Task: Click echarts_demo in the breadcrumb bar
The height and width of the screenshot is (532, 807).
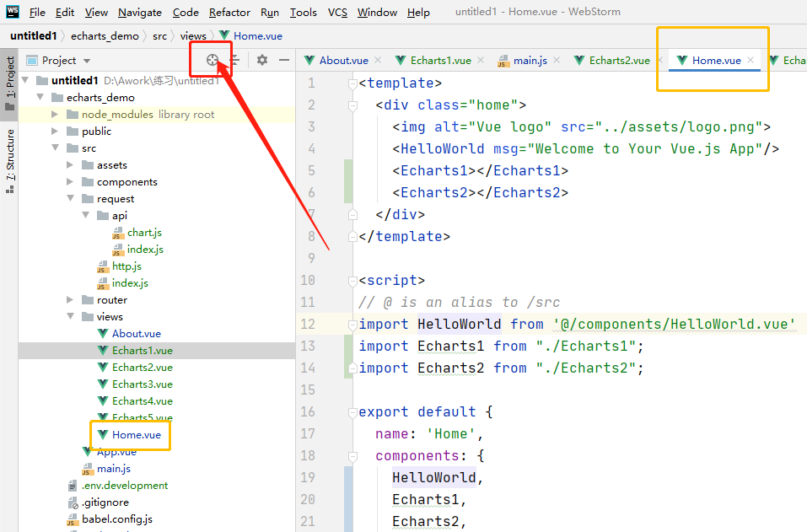Action: coord(105,36)
